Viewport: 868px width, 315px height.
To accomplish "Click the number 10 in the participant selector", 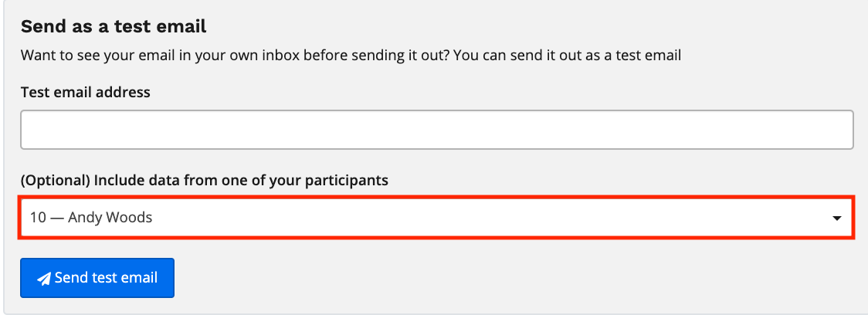I will pyautogui.click(x=38, y=218).
